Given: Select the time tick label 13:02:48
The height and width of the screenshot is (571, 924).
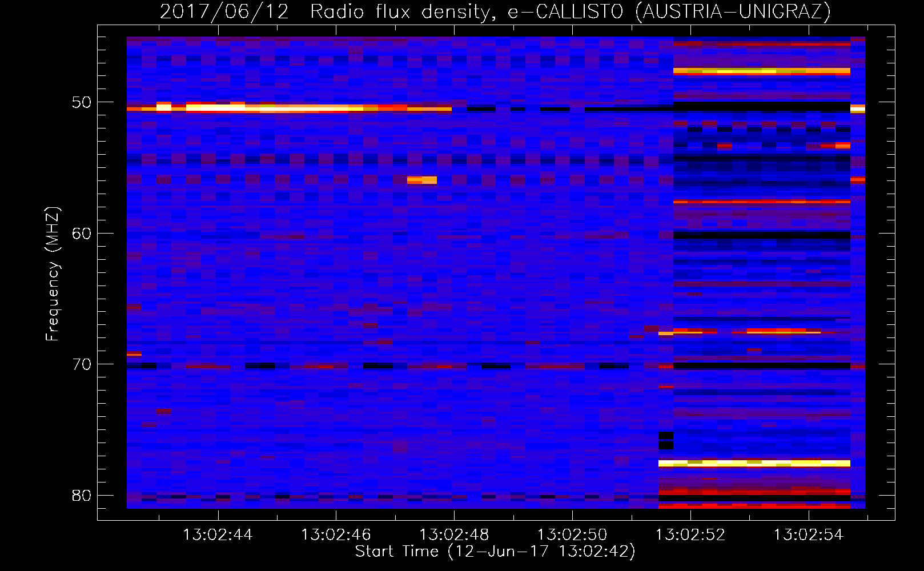Looking at the screenshot, I should (454, 535).
